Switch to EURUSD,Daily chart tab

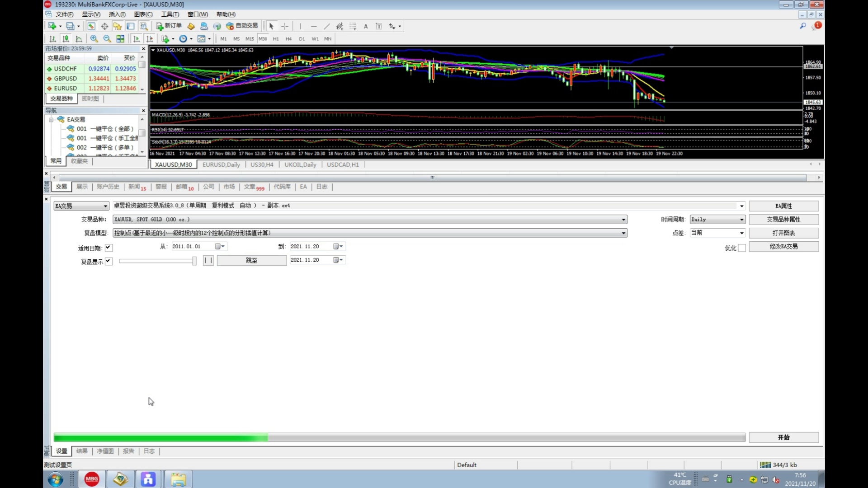(x=221, y=165)
